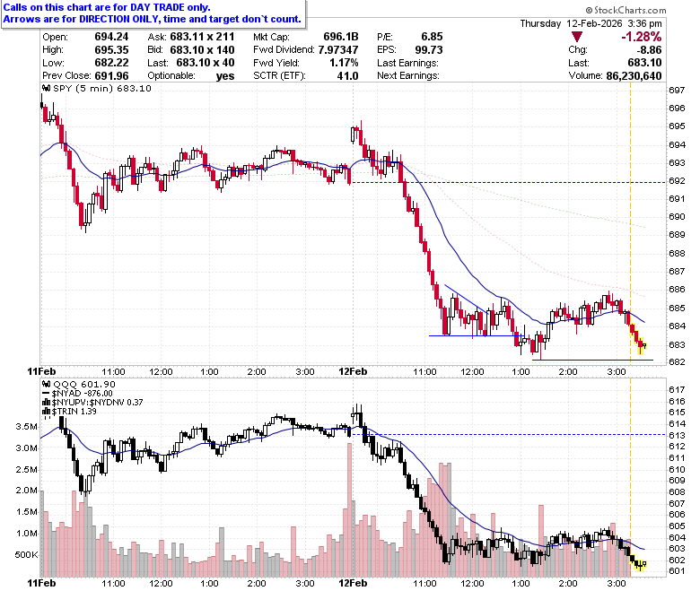Click the Volume 86,230,640 reading
This screenshot has width=700, height=591.
tap(615, 76)
